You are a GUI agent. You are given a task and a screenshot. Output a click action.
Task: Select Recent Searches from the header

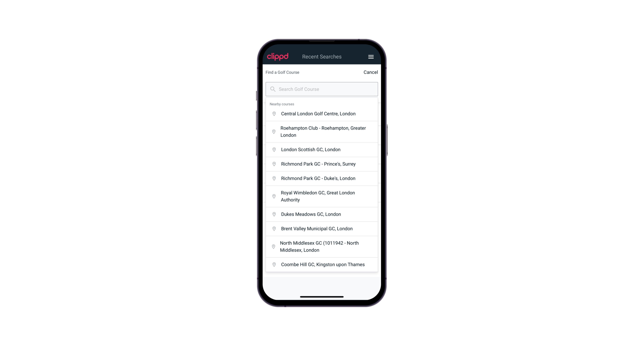coord(322,57)
